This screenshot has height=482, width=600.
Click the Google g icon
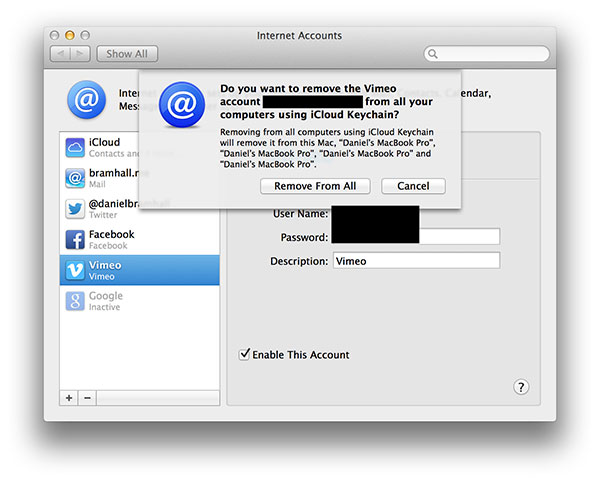(x=75, y=301)
